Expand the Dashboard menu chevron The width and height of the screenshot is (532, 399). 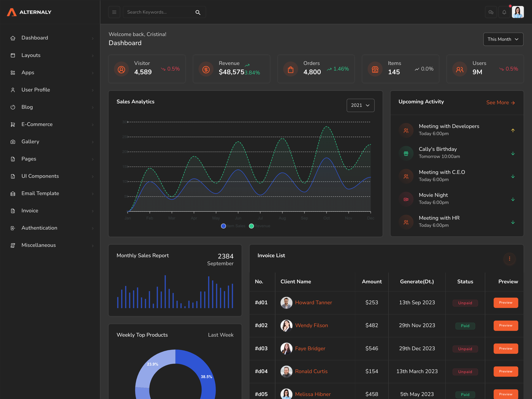(x=93, y=38)
